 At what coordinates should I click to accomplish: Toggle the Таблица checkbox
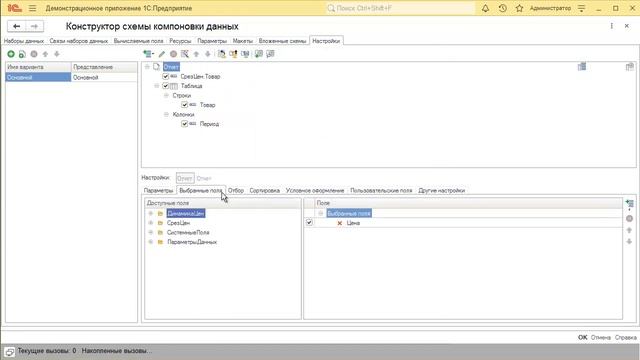(166, 86)
